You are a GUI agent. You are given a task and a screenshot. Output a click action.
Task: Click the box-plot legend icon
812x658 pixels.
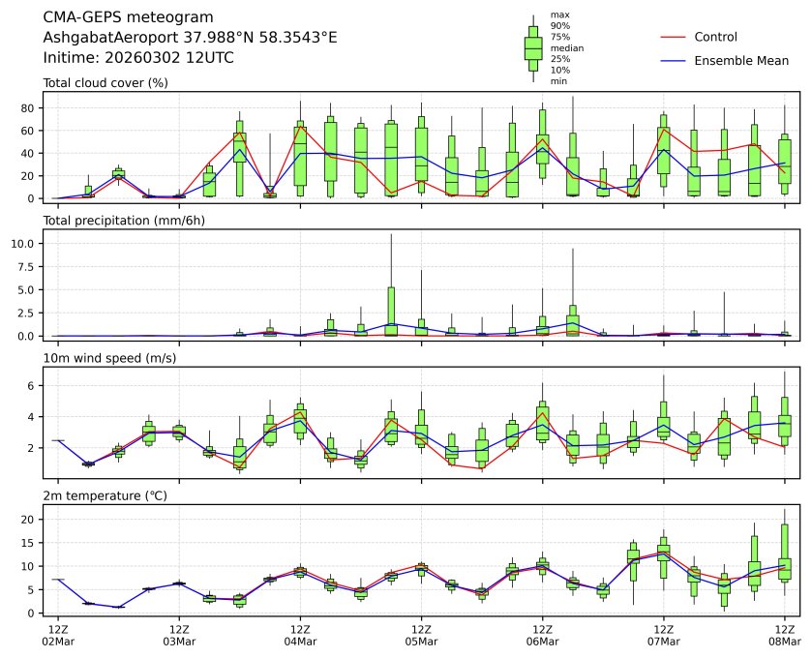(x=532, y=48)
